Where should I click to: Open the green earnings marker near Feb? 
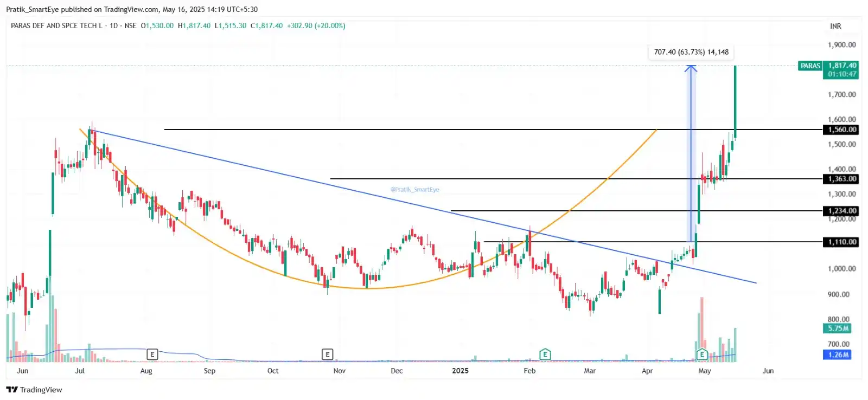[x=545, y=354]
